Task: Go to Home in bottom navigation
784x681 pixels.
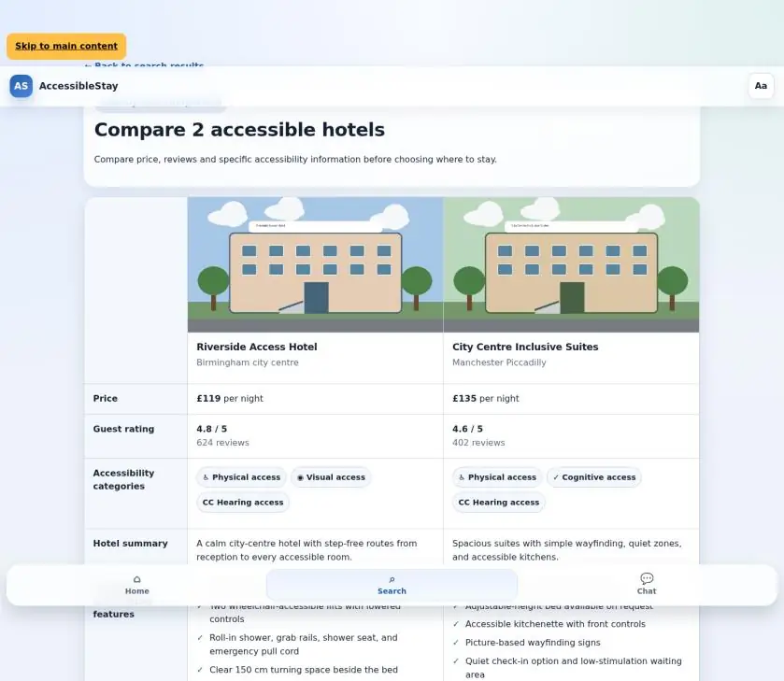Action: pos(137,585)
